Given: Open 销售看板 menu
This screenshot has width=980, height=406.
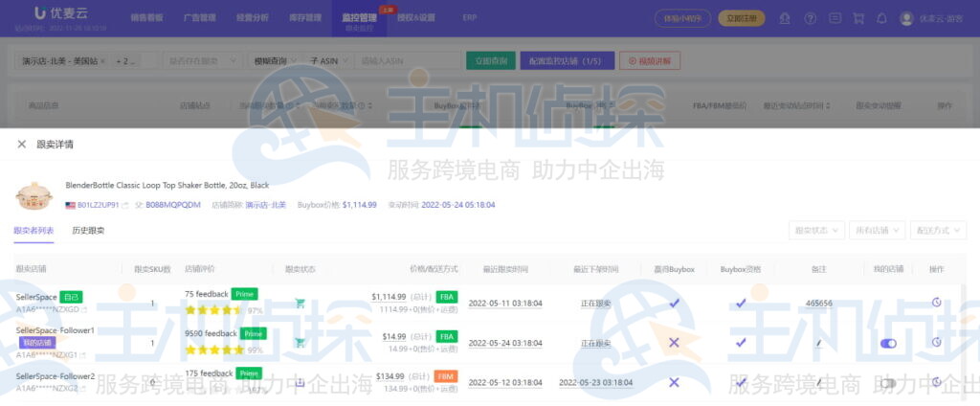Looking at the screenshot, I should (146, 18).
